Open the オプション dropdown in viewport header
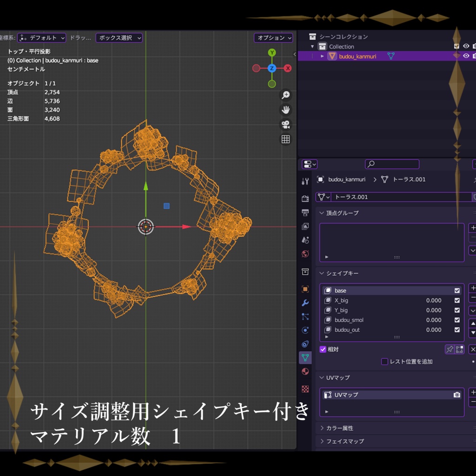The width and height of the screenshot is (476, 476). pos(272,38)
